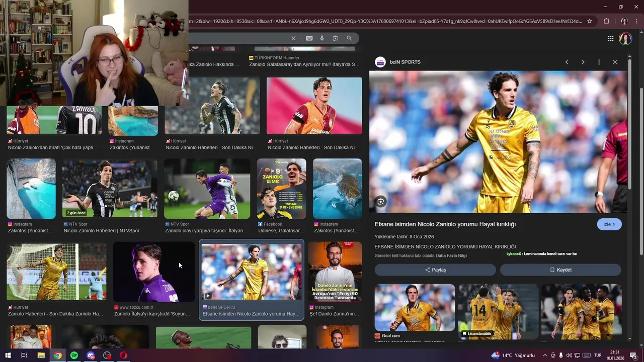Viewport: 644px width, 362px height.
Task: Click the Paylaş share button
Action: (x=435, y=270)
